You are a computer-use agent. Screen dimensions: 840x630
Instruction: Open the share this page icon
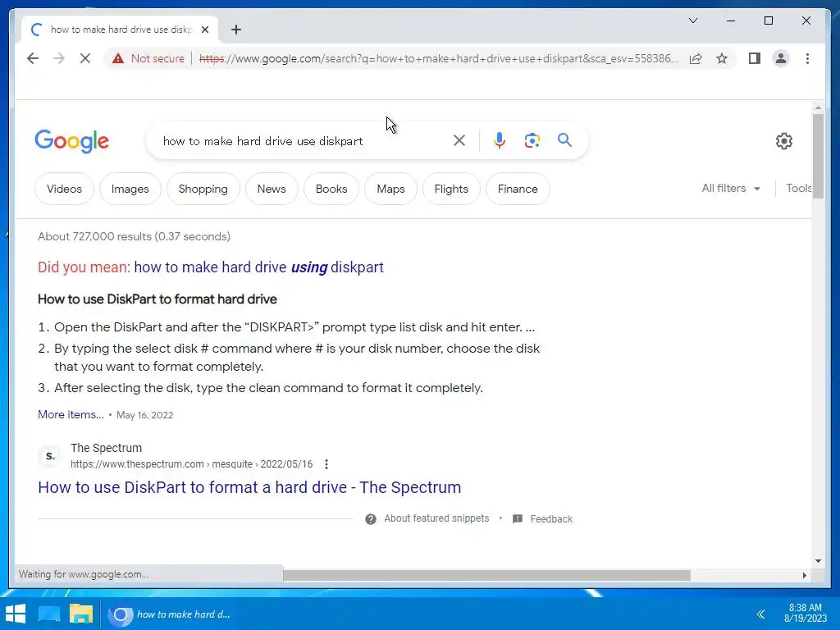tap(696, 58)
